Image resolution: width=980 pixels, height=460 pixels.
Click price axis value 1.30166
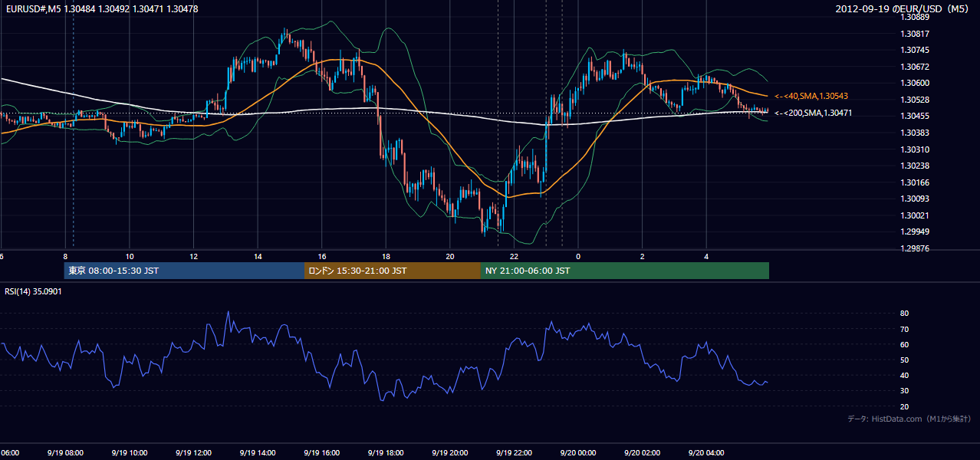coord(915,182)
